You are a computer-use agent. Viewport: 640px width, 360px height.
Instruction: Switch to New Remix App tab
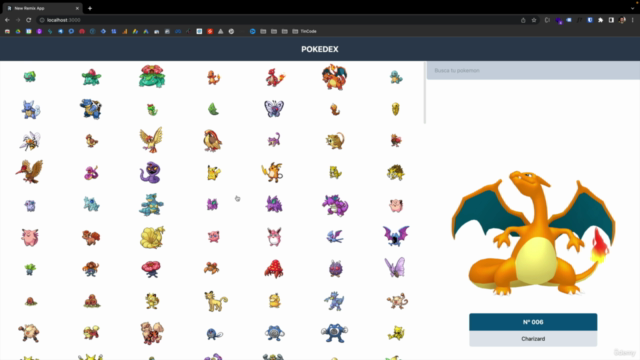pos(41,8)
